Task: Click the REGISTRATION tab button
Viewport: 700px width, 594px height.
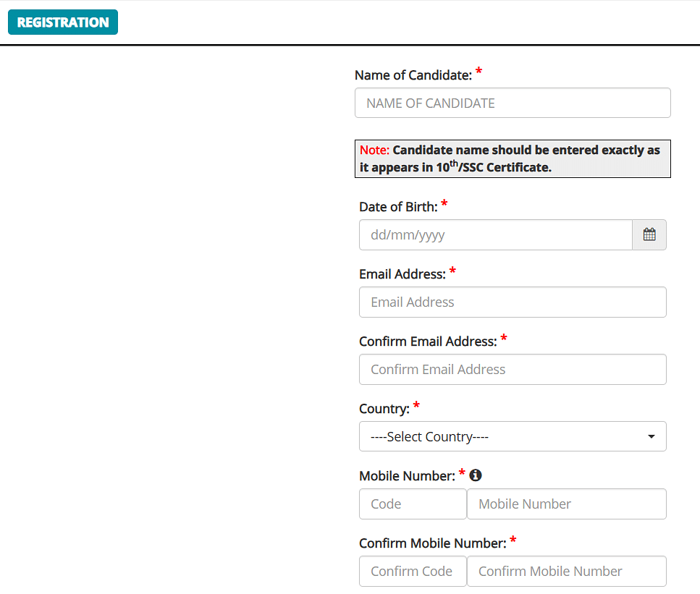Action: click(x=63, y=22)
